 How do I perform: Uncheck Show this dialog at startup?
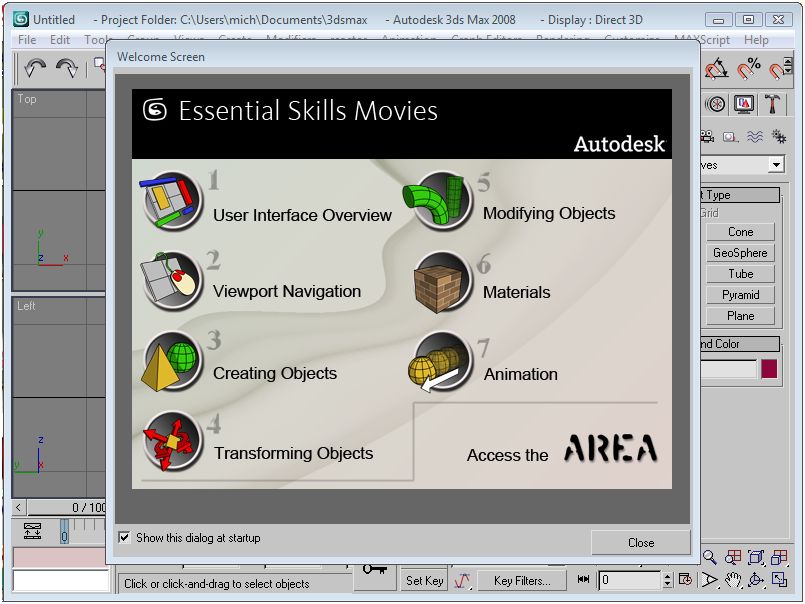coord(124,537)
